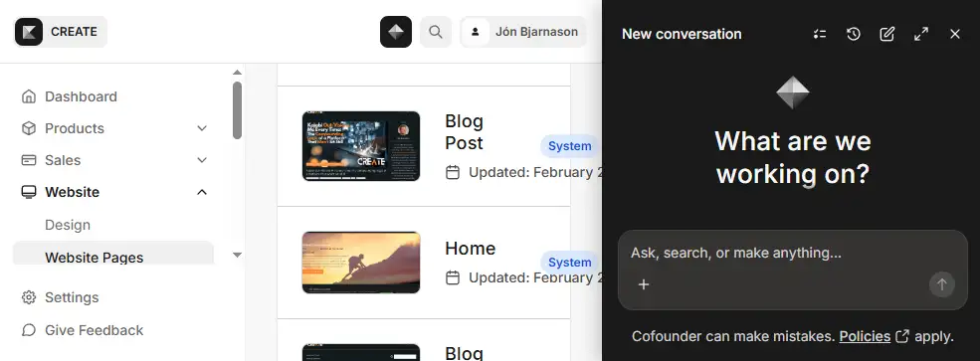980x361 pixels.
Task: Click the calendar icon under Blog Post
Action: point(453,172)
